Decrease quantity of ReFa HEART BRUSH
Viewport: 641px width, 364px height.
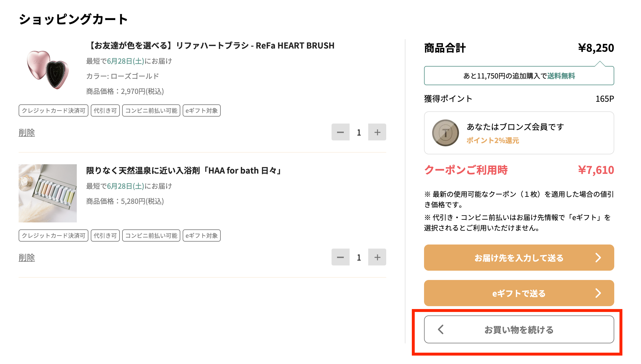pos(340,132)
